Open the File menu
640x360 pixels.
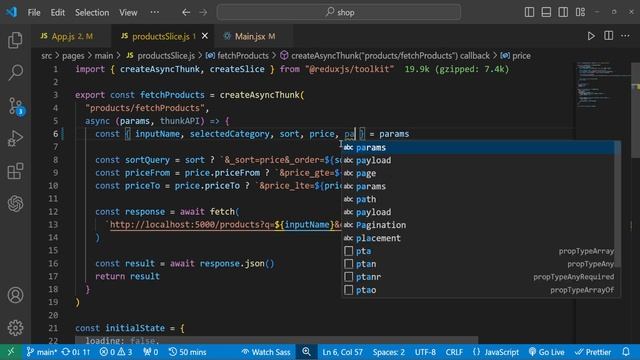(x=34, y=13)
